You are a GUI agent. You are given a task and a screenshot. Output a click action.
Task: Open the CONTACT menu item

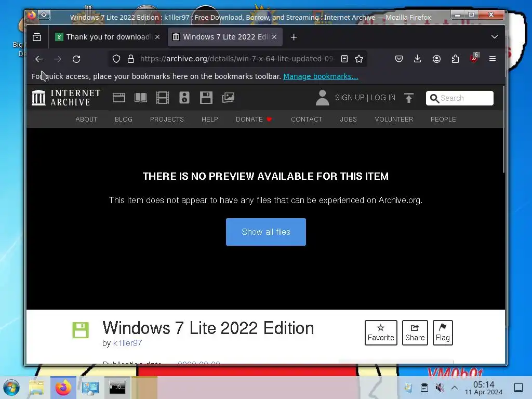307,119
